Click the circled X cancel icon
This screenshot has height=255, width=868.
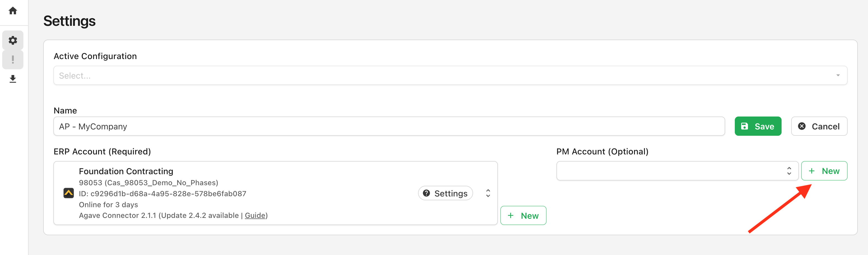coord(802,126)
